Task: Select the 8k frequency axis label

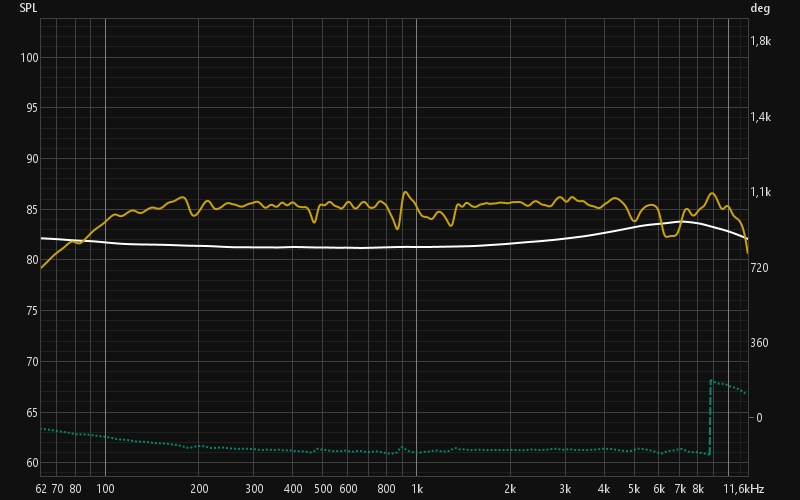Action: [x=698, y=489]
